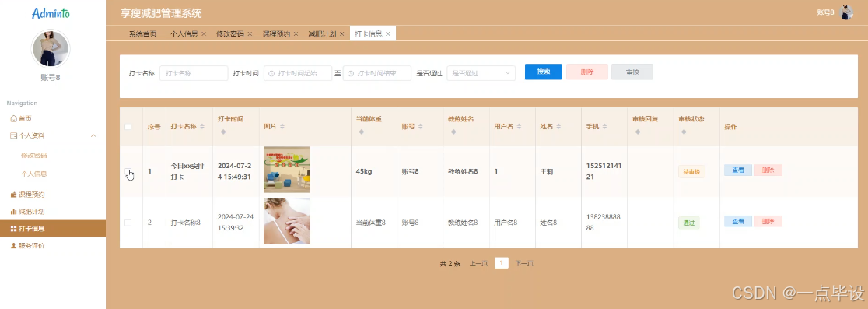The image size is (868, 309).
Task: Close the 打卡信息 tab with its X icon
Action: (x=388, y=33)
